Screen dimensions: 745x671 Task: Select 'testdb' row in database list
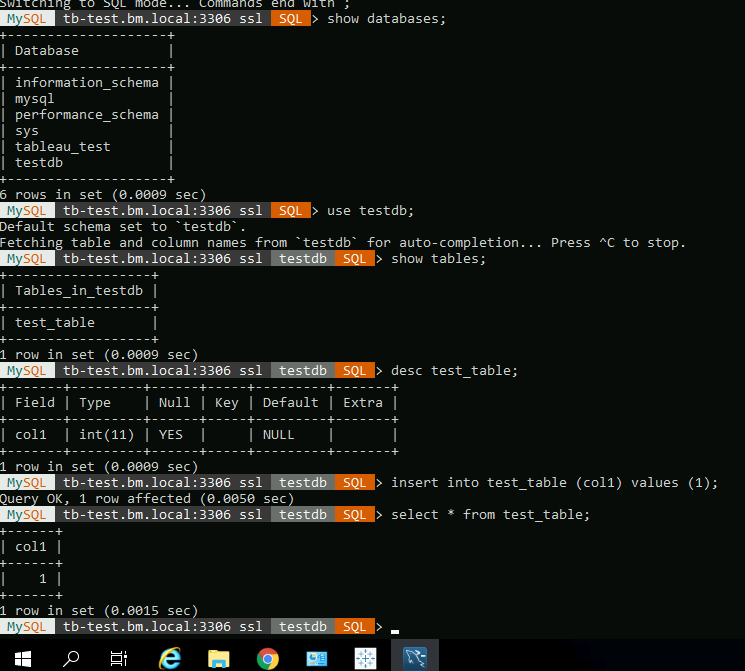coord(38,163)
